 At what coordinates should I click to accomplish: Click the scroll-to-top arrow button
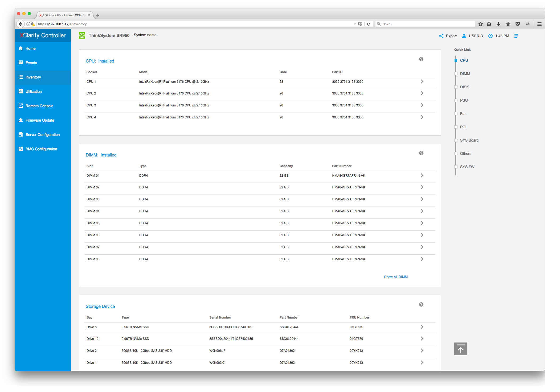point(460,349)
